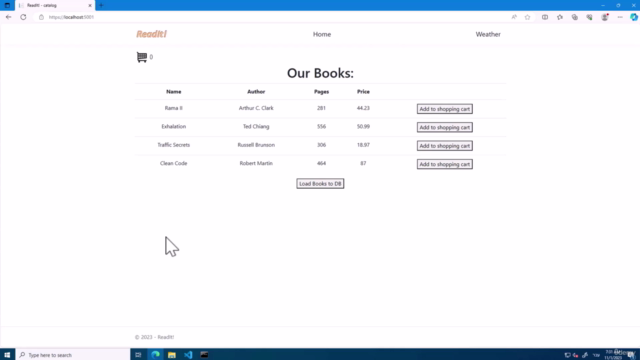640x360 pixels.
Task: Select the Exhalation book name
Action: pyautogui.click(x=173, y=127)
